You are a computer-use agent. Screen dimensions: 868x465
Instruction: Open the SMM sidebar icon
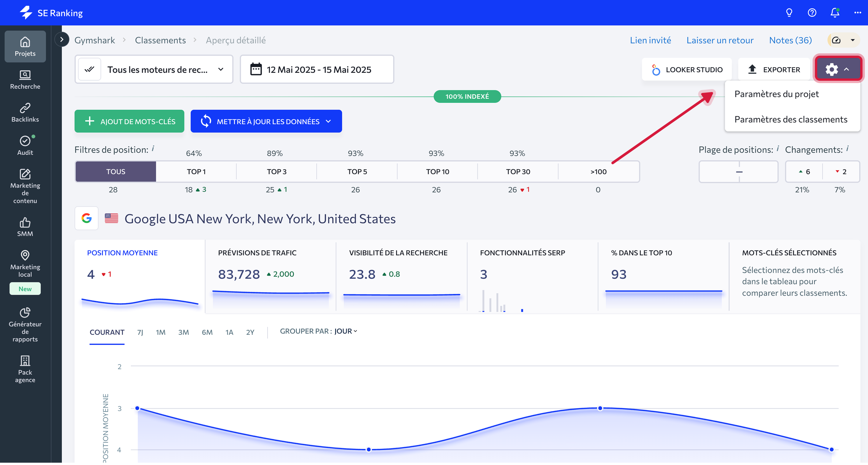[25, 227]
